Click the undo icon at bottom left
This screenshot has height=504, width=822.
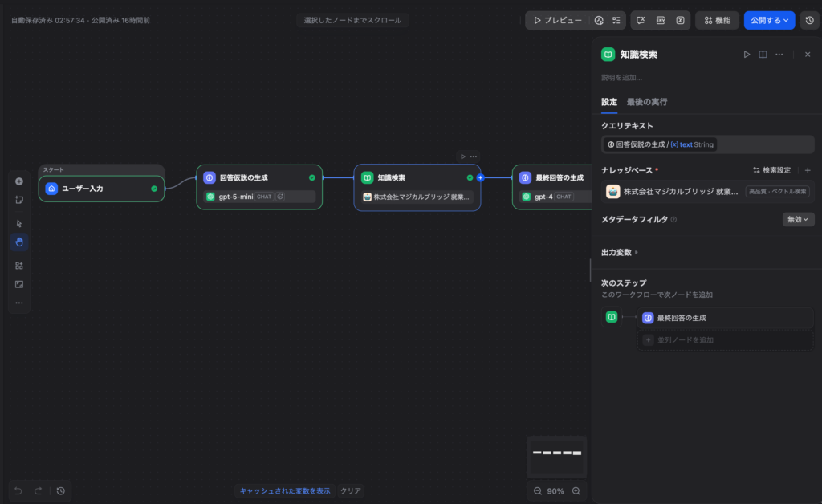pyautogui.click(x=18, y=490)
